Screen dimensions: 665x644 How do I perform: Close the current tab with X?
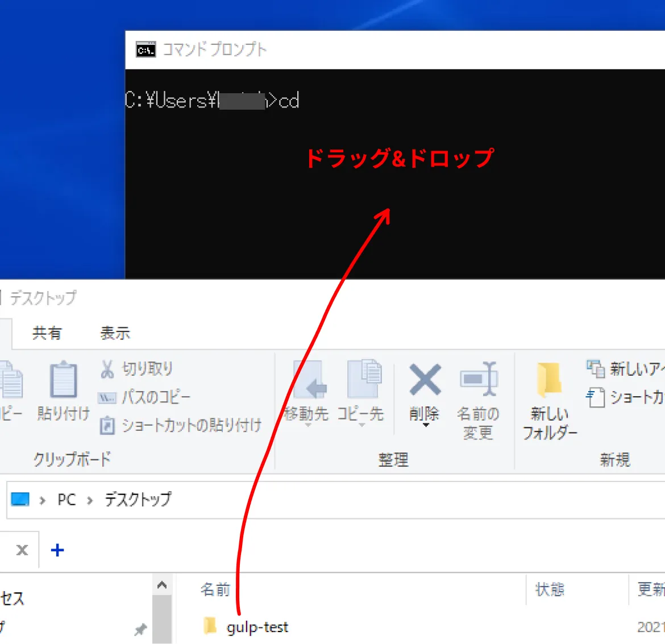[22, 550]
